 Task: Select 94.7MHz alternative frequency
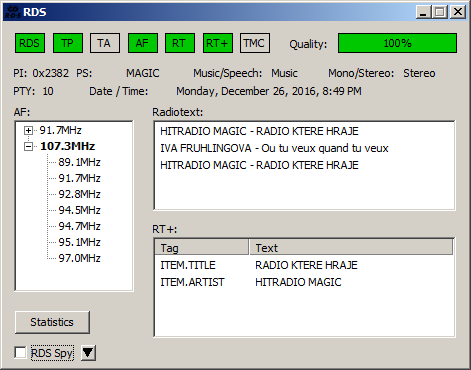click(79, 226)
